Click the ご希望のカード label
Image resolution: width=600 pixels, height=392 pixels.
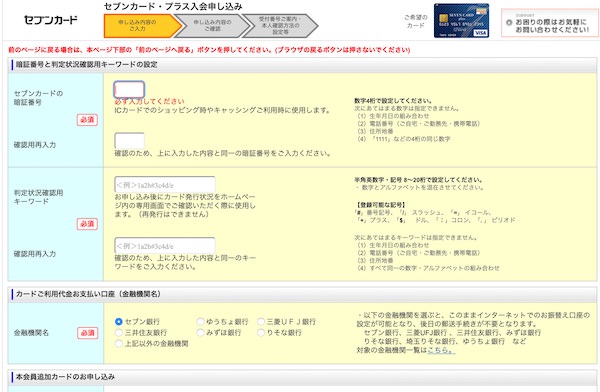click(x=416, y=21)
